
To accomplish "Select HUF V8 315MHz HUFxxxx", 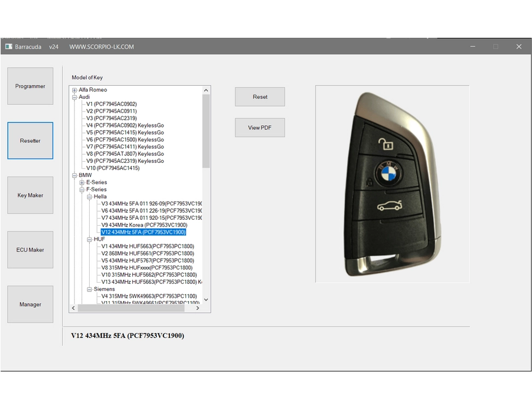I will click(x=147, y=267).
